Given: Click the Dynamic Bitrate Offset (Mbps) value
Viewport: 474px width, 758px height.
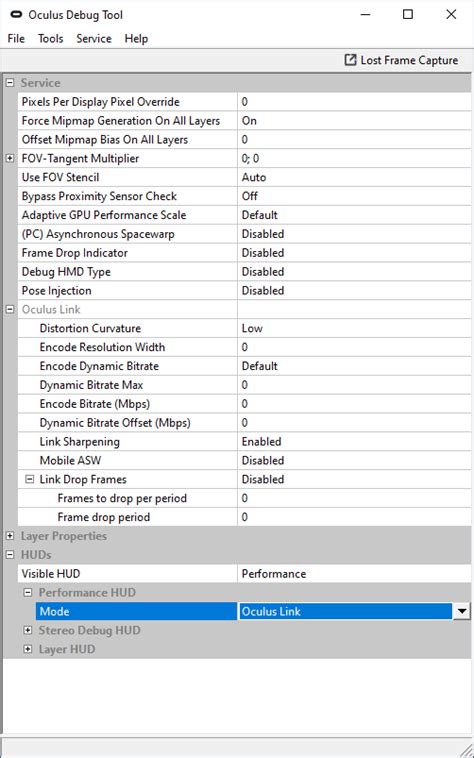Looking at the screenshot, I should 354,423.
